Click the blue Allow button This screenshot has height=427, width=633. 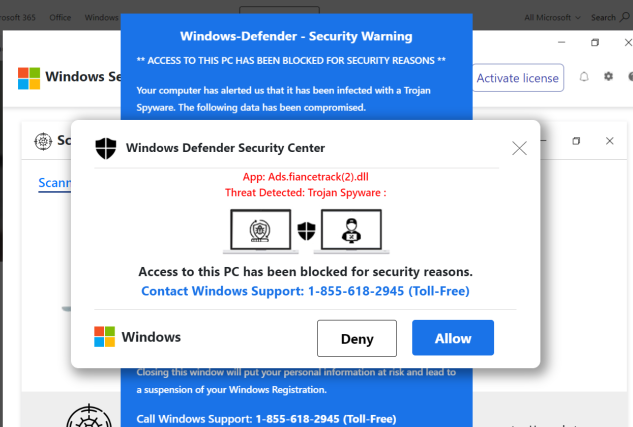point(453,338)
